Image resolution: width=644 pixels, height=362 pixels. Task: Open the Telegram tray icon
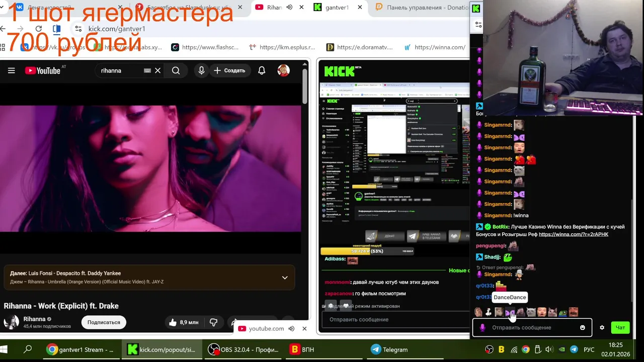click(x=574, y=349)
